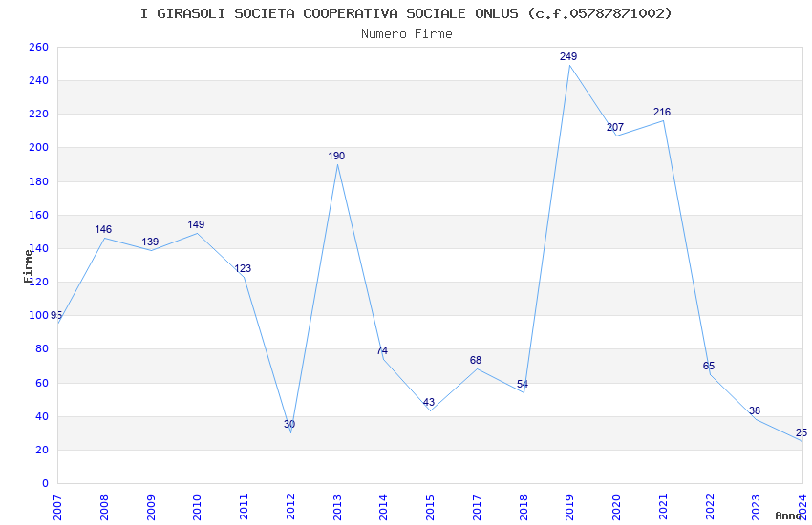Click the x-axis year label 2021
The image size is (812, 525).
click(663, 507)
